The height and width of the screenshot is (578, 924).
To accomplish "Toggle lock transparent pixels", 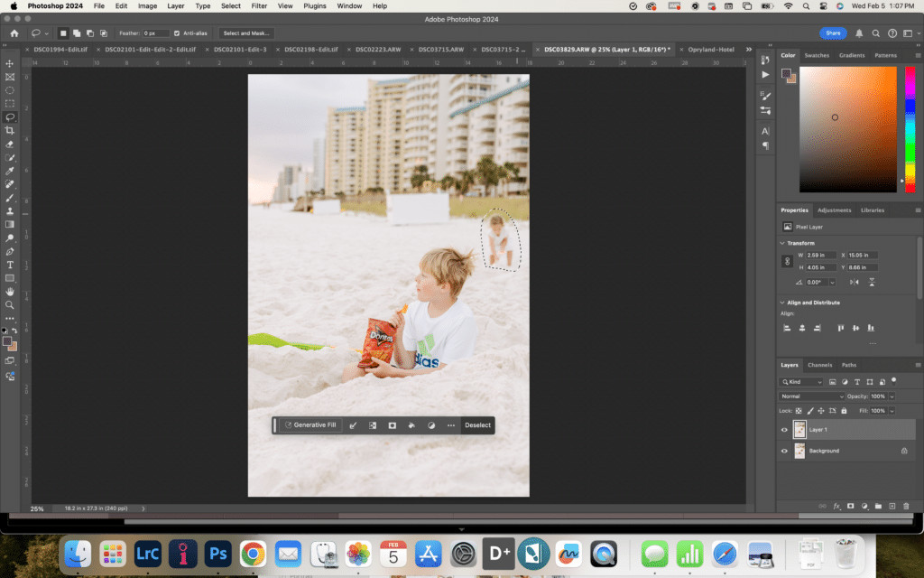I will pos(799,411).
